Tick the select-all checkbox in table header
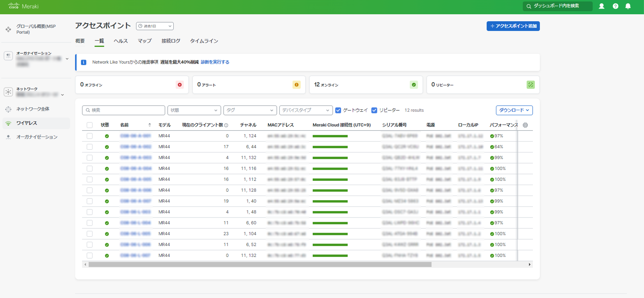This screenshot has height=298, width=644. tap(90, 125)
